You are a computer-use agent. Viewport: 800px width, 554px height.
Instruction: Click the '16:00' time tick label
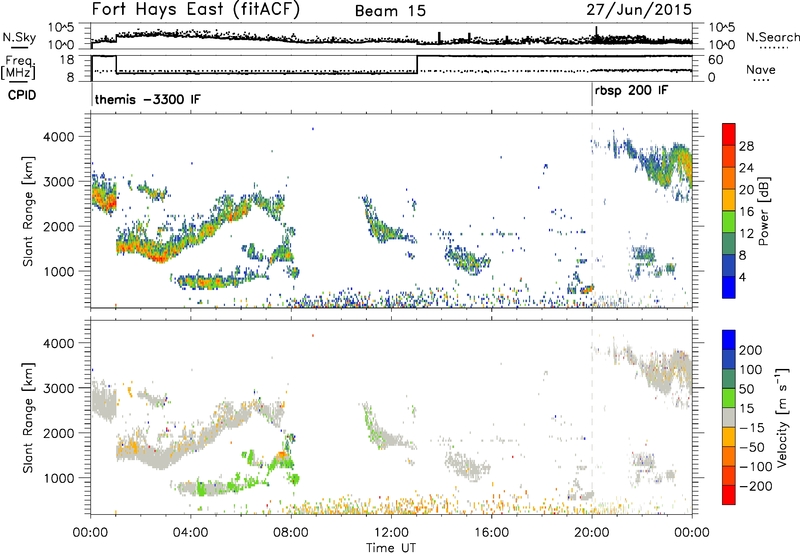pos(491,533)
